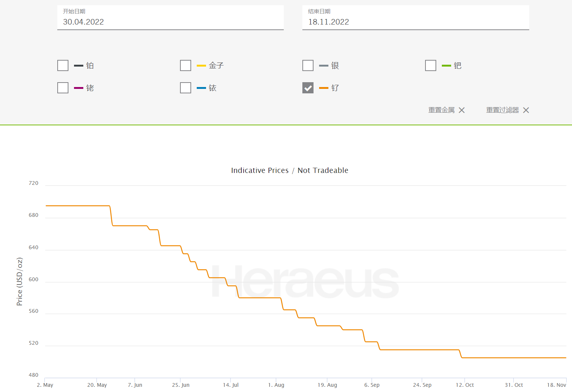The width and height of the screenshot is (572, 392).
Task: Click the green palladium color swatch
Action: 446,66
